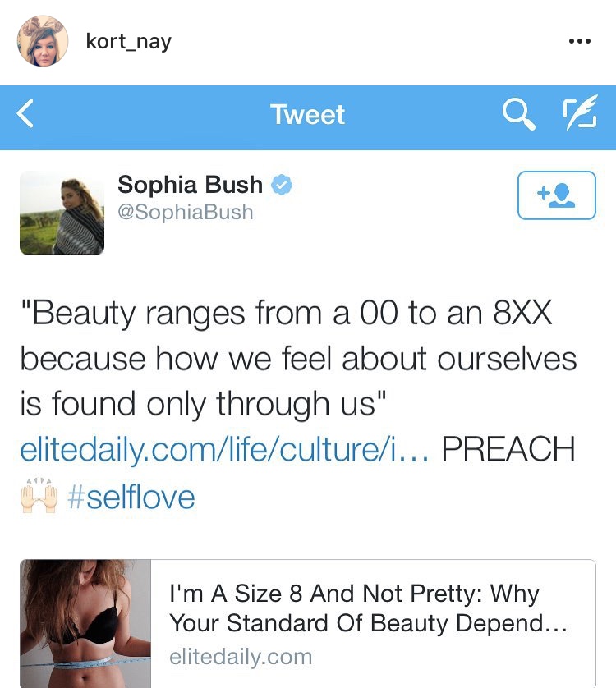Tap the @SophiaBush handle

186,213
